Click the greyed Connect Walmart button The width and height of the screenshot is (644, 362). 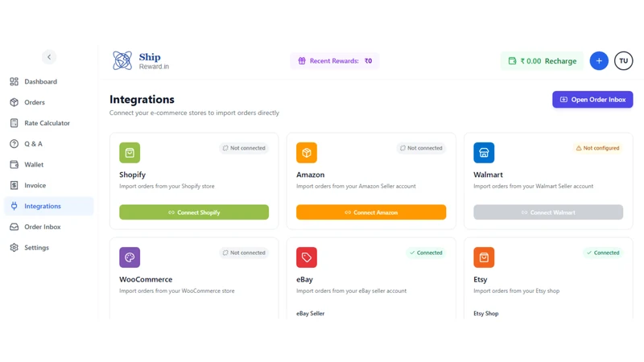[548, 212]
